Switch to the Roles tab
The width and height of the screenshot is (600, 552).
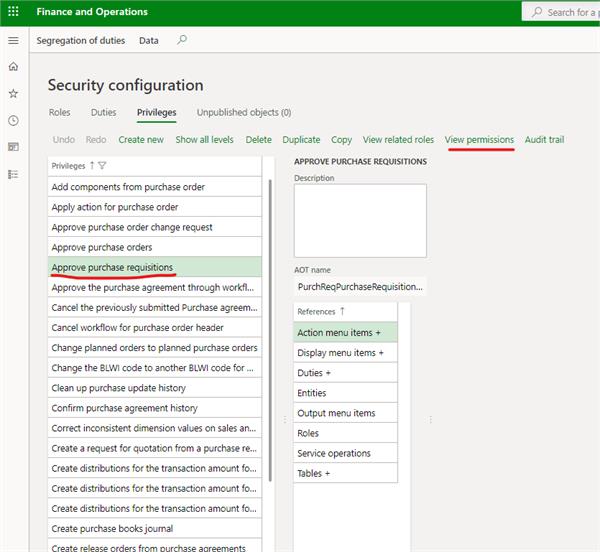[60, 112]
